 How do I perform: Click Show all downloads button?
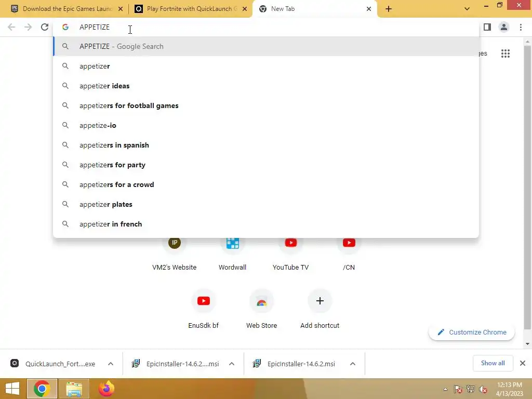pyautogui.click(x=493, y=363)
